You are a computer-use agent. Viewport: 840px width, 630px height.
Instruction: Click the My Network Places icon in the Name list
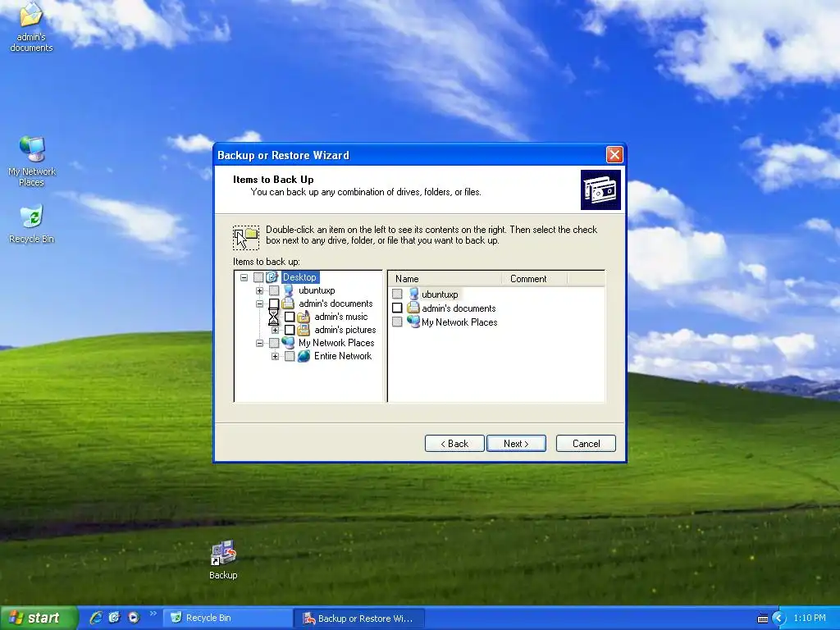tap(413, 322)
